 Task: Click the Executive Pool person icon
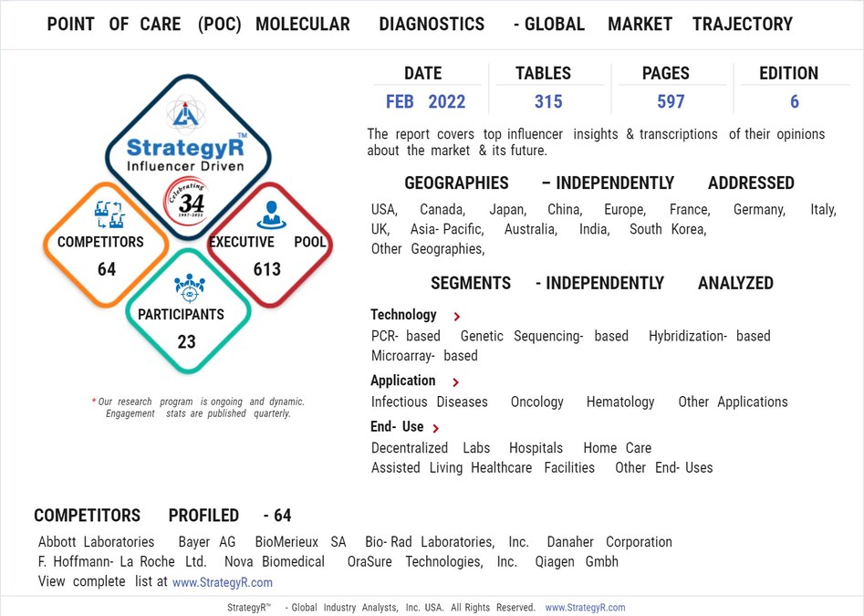tap(272, 214)
